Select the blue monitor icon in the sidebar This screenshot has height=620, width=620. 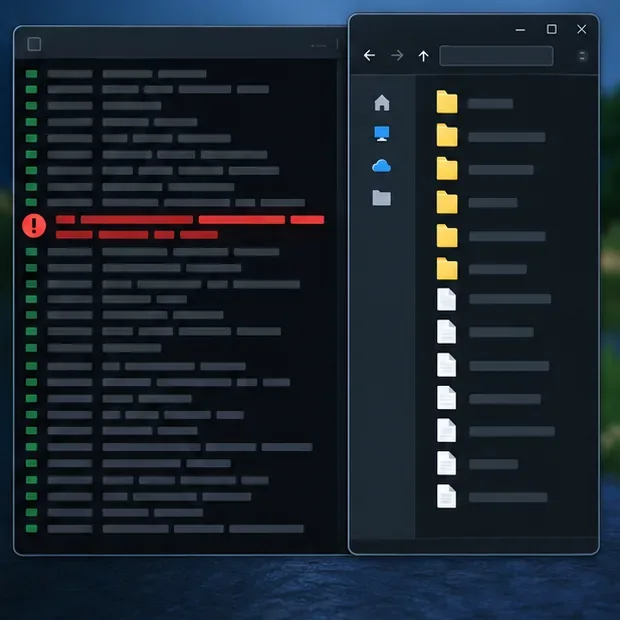382,134
